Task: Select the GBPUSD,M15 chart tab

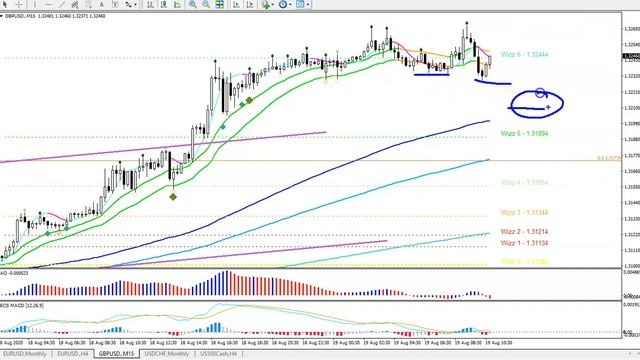Action: (116, 353)
